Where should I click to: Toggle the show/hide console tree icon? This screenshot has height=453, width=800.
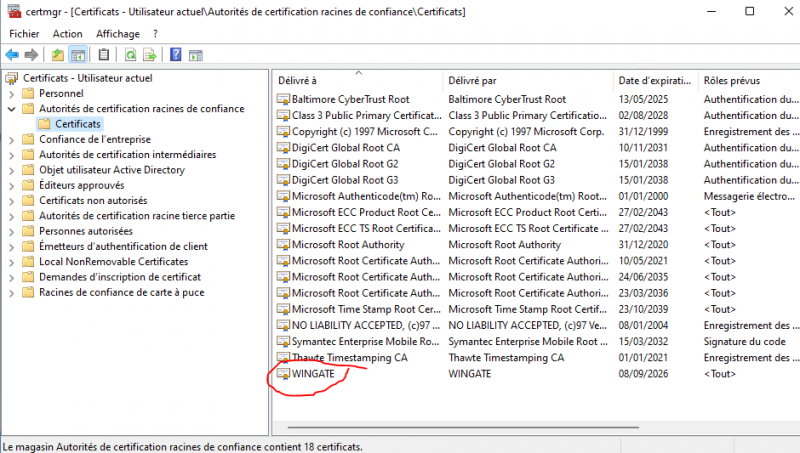(x=77, y=54)
